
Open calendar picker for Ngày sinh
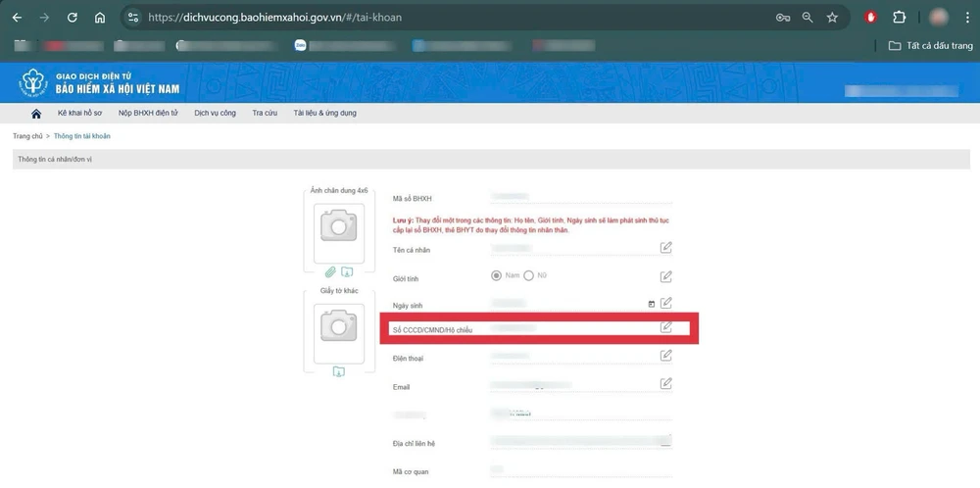pos(651,304)
